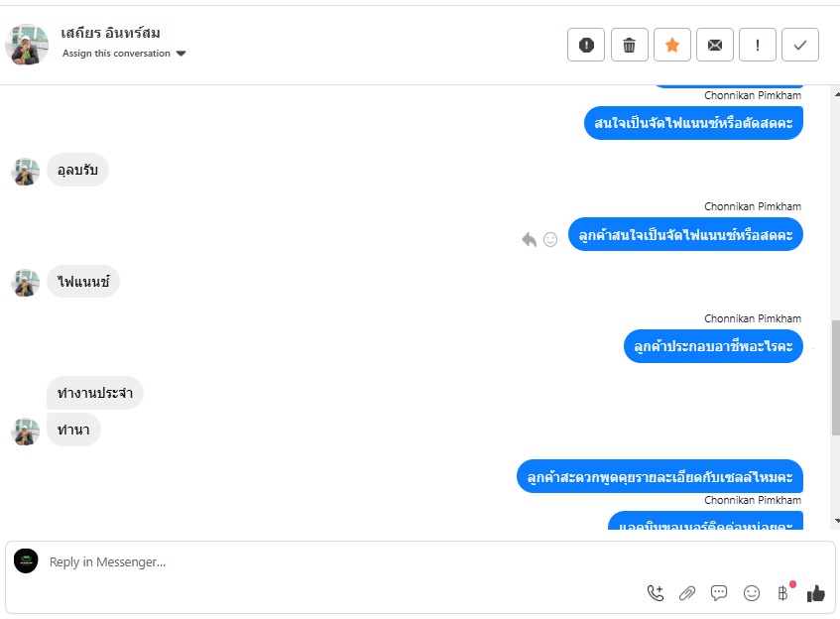Reply to the message with the arrow icon
Screen dimensions: 840x619
point(529,239)
